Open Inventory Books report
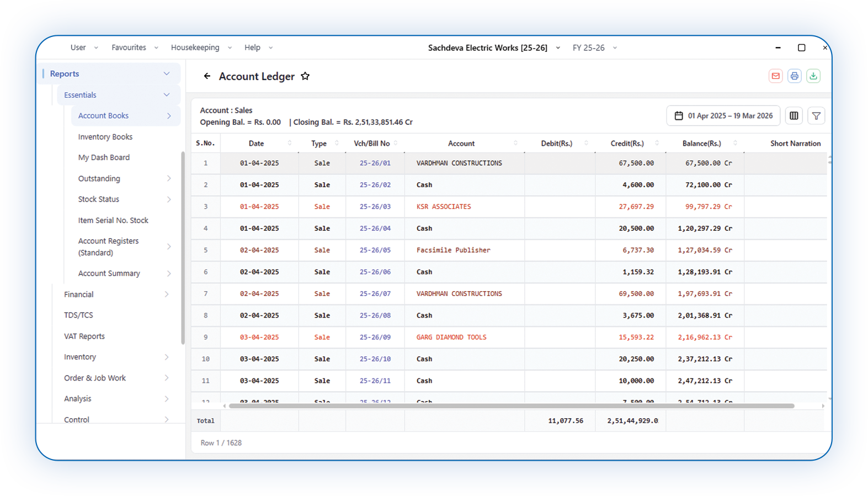The width and height of the screenshot is (868, 496). (105, 137)
